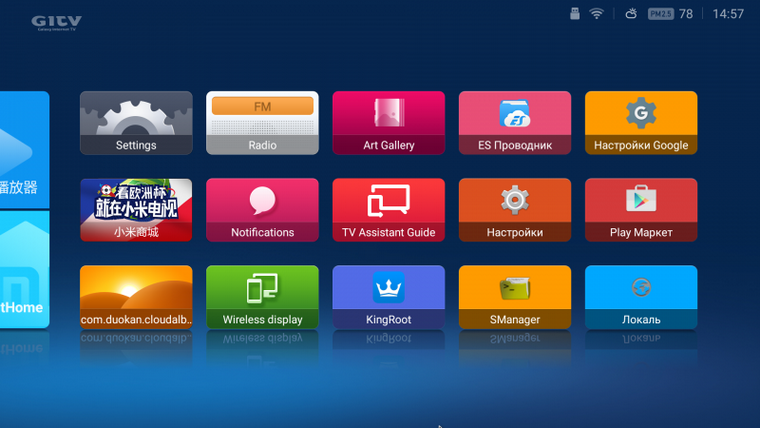
Task: Click the 14:57 clock display
Action: [728, 14]
